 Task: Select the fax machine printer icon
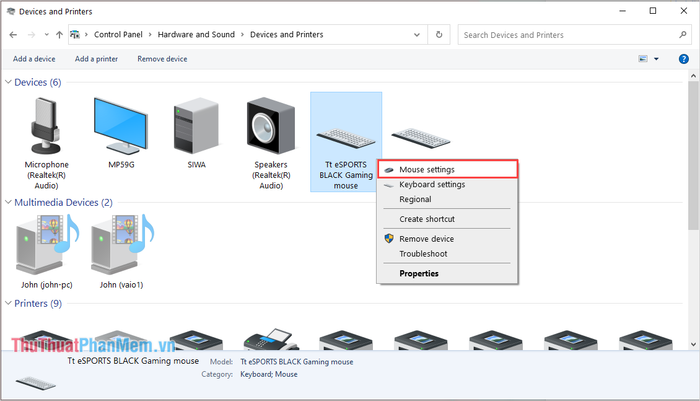[271, 339]
